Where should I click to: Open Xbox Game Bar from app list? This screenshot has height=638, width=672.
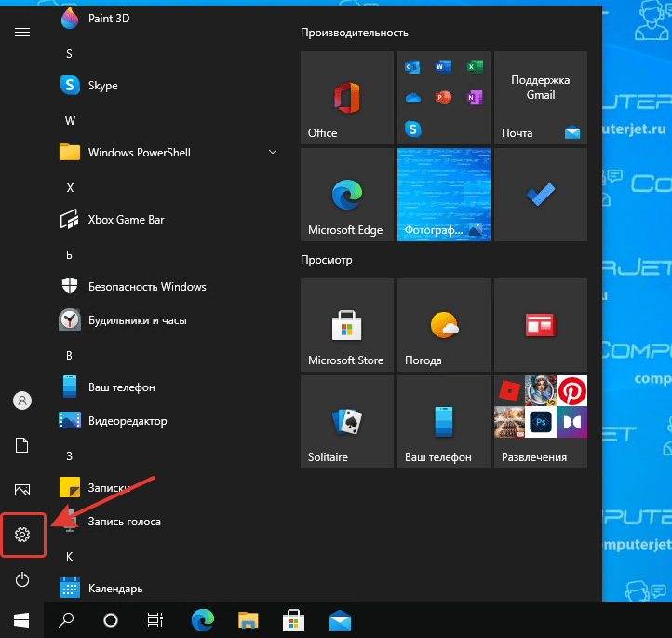tap(126, 220)
